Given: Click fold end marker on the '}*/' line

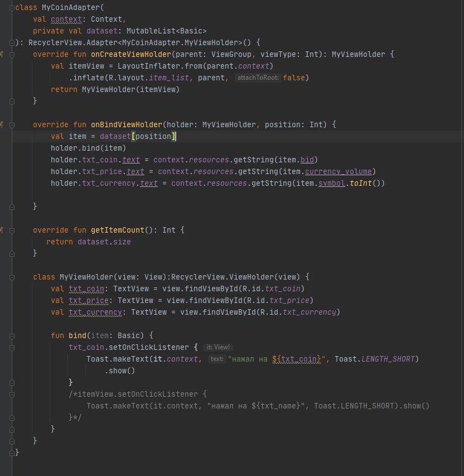Looking at the screenshot, I should (12, 419).
